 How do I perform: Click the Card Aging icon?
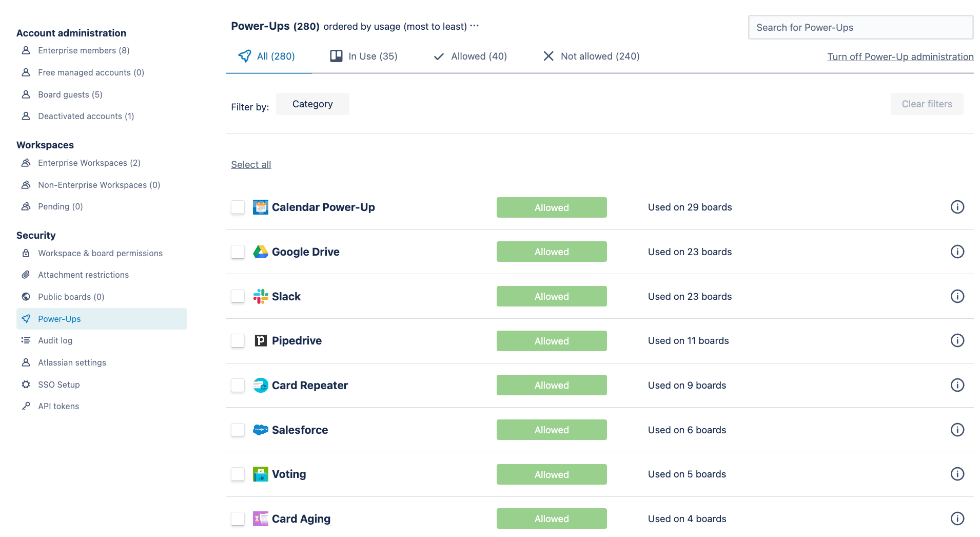point(261,519)
